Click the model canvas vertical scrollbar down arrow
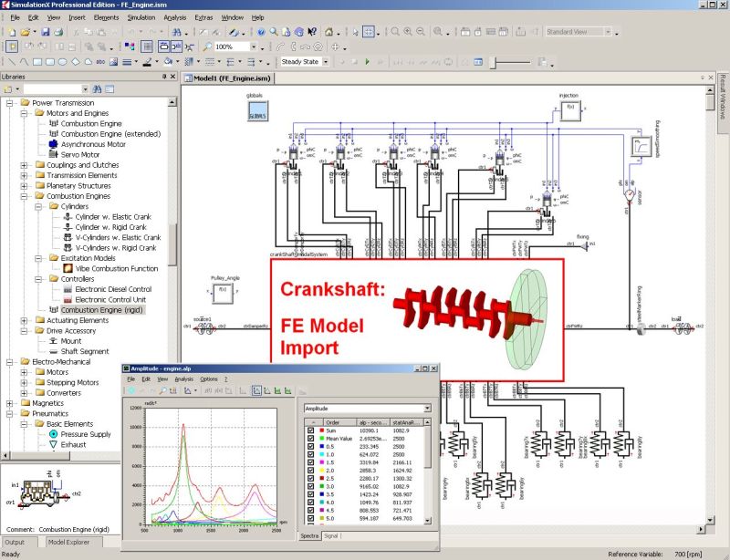Viewport: 730px width, 560px height. click(710, 520)
